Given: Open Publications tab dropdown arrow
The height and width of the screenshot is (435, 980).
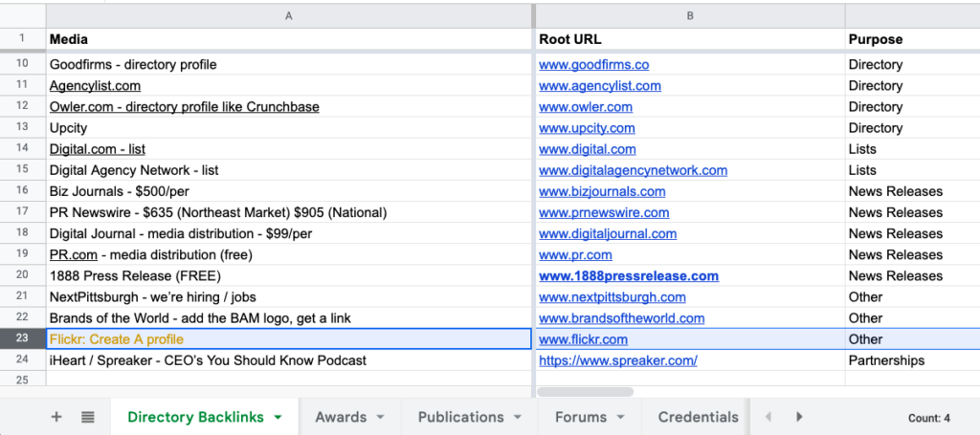Looking at the screenshot, I should (517, 418).
